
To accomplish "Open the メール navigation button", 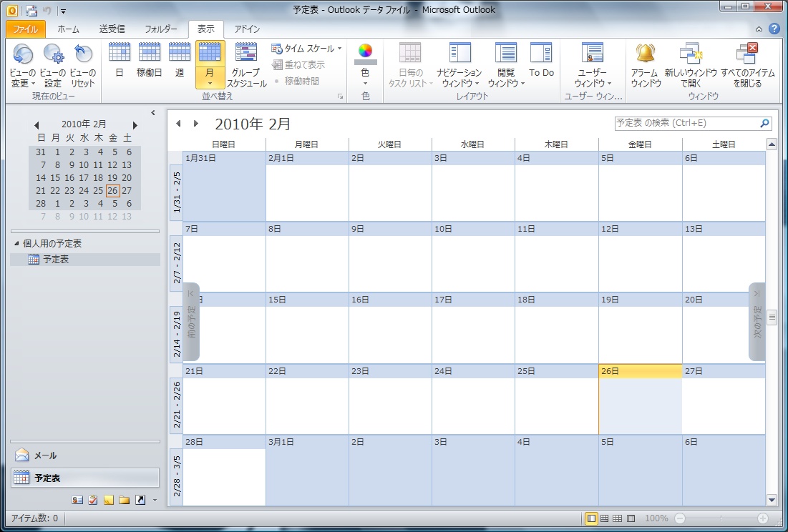I will tap(85, 455).
